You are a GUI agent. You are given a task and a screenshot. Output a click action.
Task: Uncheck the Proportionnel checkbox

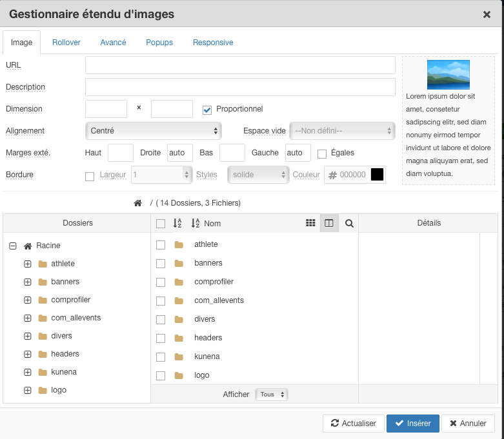(x=207, y=110)
